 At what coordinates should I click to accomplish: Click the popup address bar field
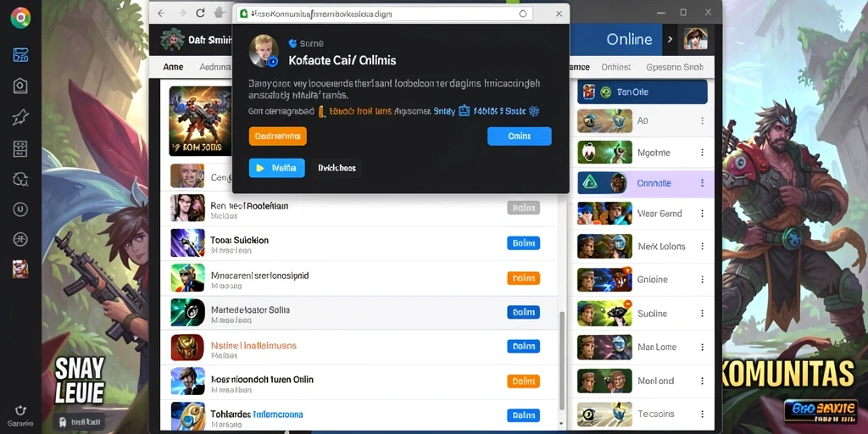[385, 14]
